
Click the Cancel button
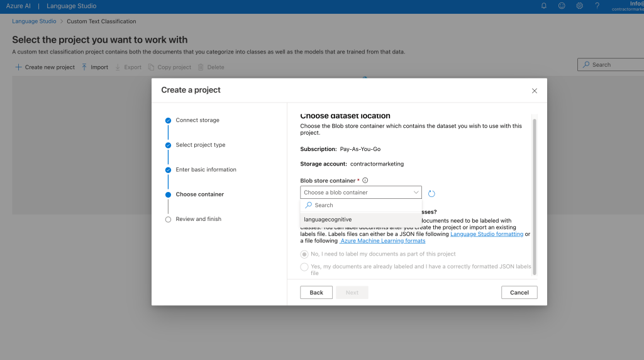519,293
